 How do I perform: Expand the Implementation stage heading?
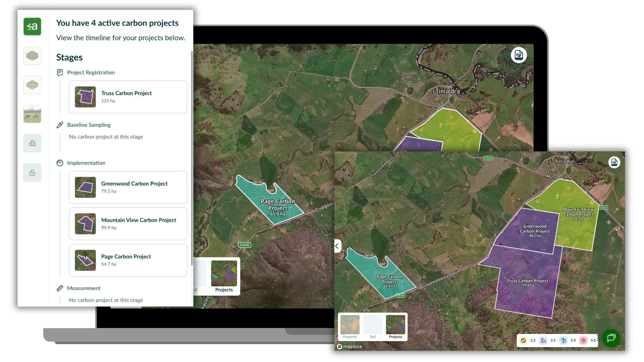[86, 163]
